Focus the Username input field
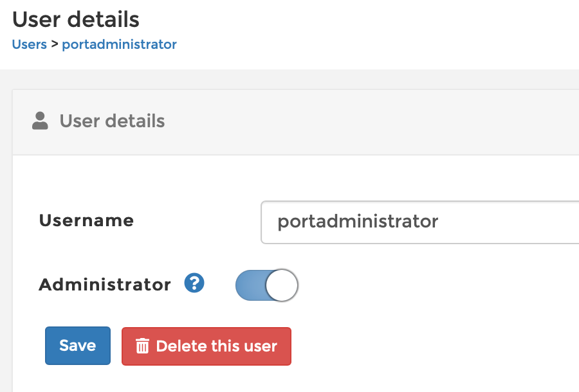The height and width of the screenshot is (392, 579). 420,222
